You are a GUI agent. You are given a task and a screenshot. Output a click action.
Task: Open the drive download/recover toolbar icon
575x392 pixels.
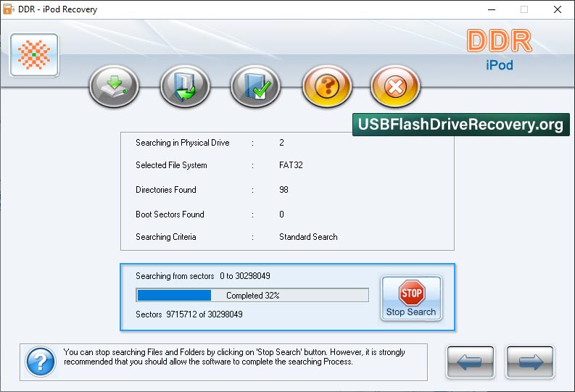coord(114,86)
